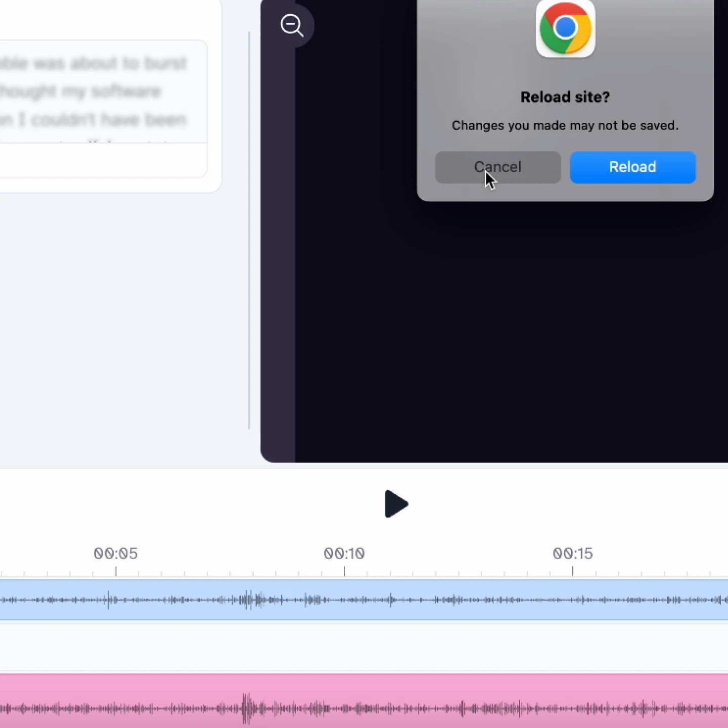Click the blurred transcript text block
Image resolution: width=728 pixels, height=728 pixels.
[x=101, y=92]
